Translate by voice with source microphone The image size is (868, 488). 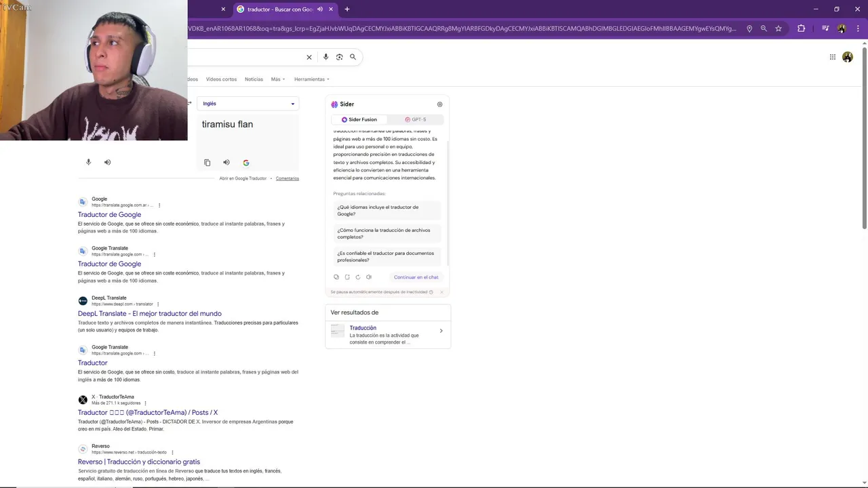88,162
